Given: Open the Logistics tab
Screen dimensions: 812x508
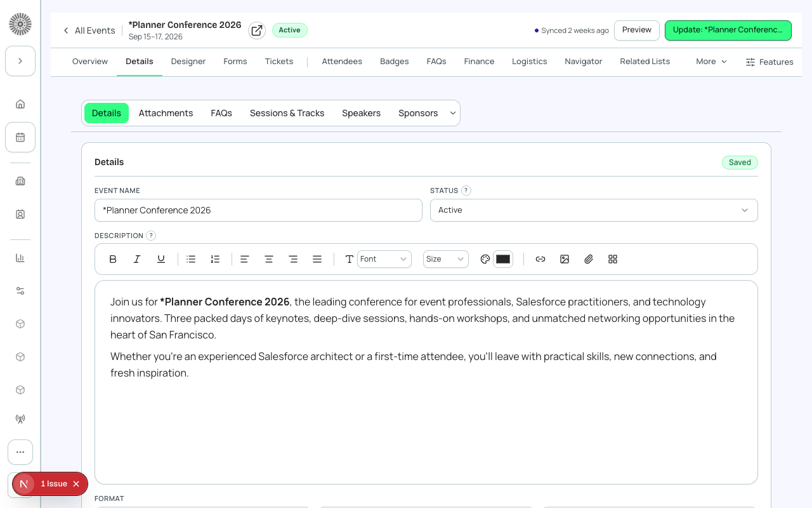Looking at the screenshot, I should [x=530, y=62].
